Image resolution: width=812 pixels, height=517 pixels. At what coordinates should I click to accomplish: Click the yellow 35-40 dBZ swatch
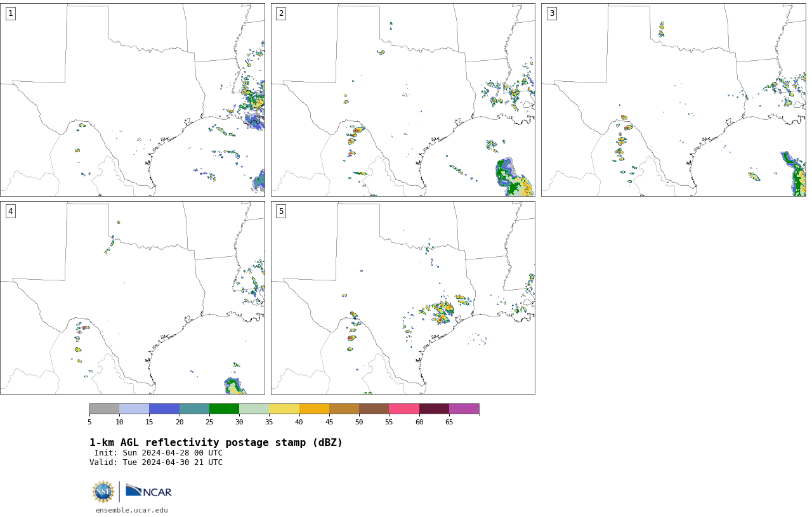click(284, 409)
